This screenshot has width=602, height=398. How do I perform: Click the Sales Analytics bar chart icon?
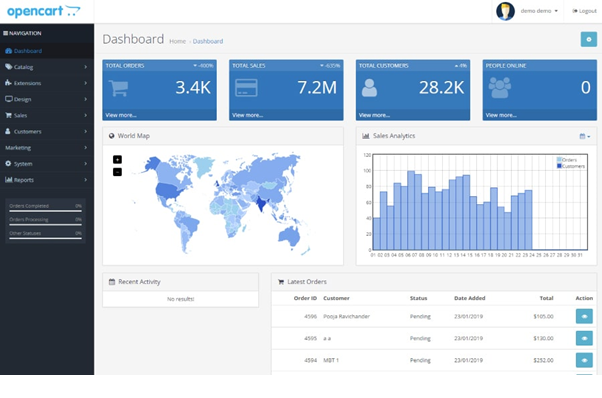click(x=366, y=136)
